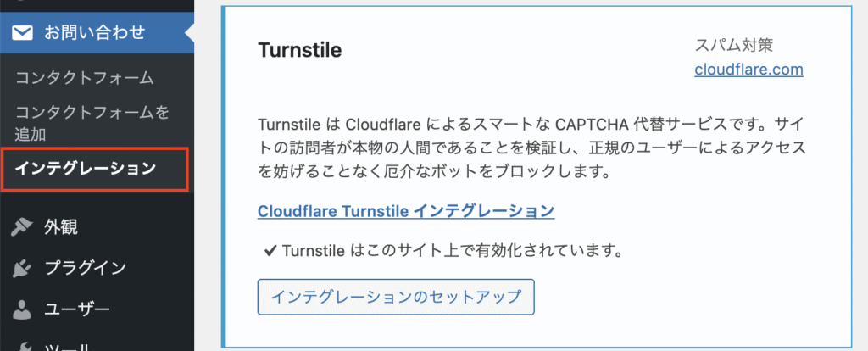Open the 外観 menu label
This screenshot has height=351, width=868.
click(61, 227)
